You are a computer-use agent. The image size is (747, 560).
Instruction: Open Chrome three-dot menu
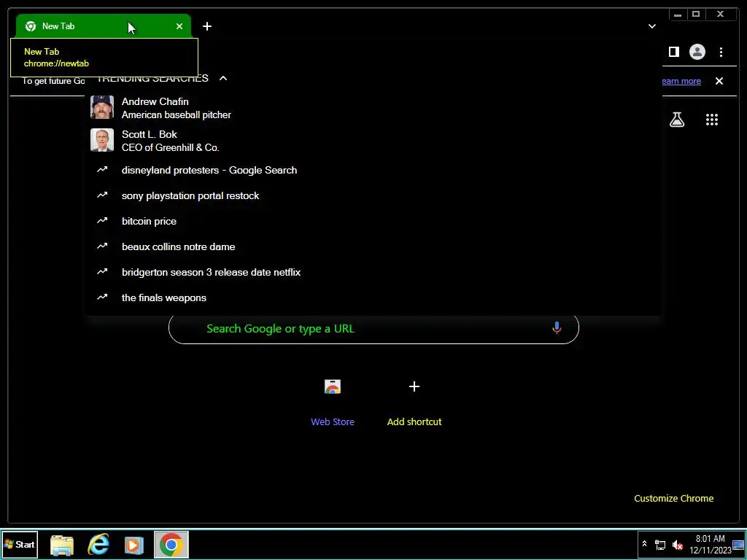click(x=721, y=52)
